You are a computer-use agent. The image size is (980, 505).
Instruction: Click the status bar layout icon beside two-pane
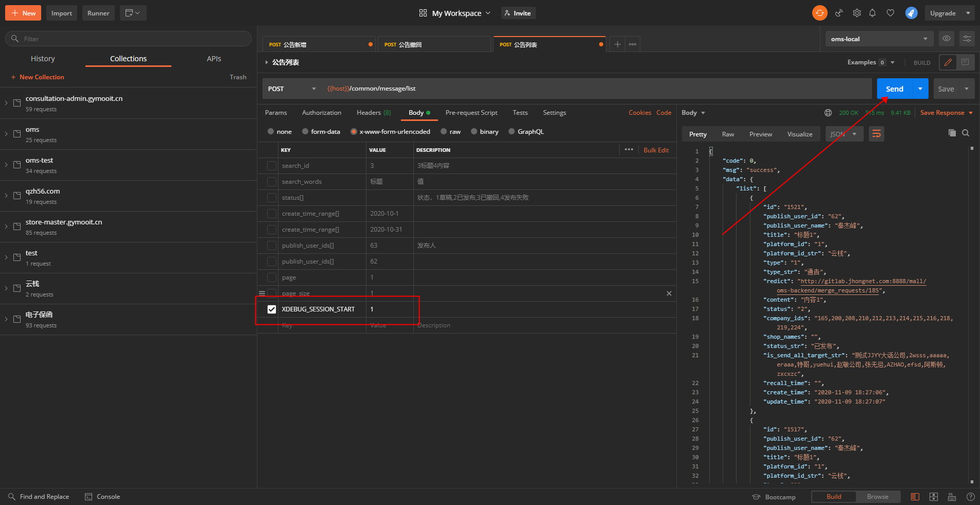pyautogui.click(x=933, y=497)
